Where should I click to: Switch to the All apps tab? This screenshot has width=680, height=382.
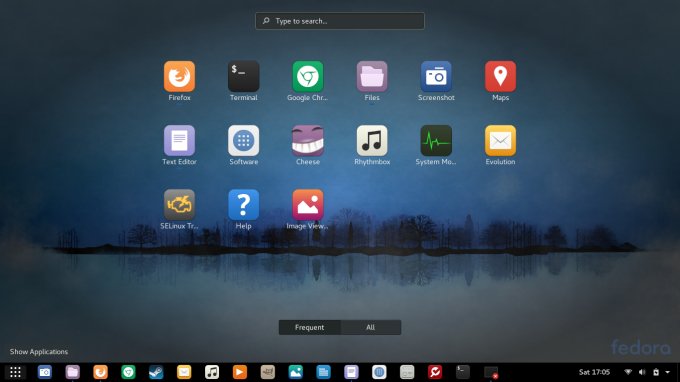(370, 327)
